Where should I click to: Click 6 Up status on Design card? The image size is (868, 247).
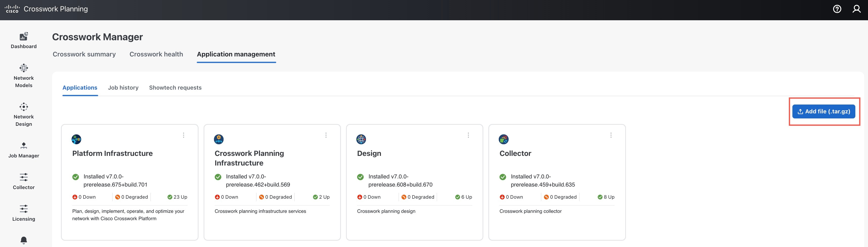click(464, 197)
